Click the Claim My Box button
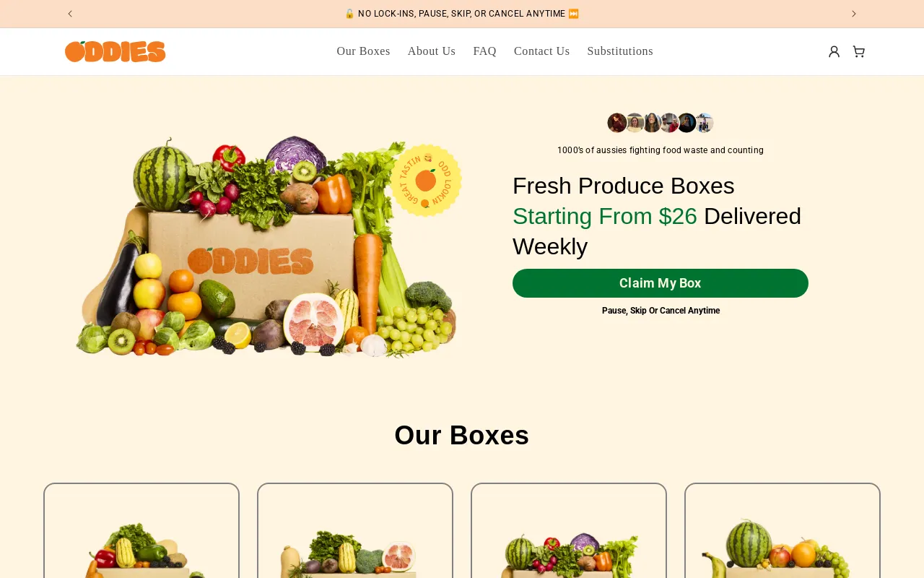The image size is (924, 578). [661, 283]
